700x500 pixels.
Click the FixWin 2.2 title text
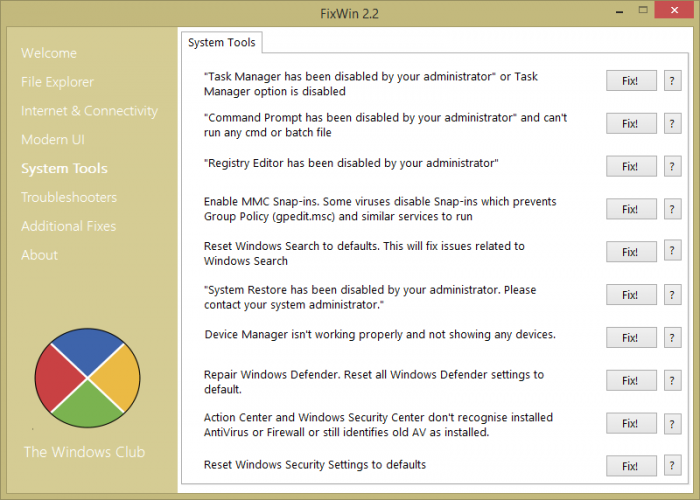pyautogui.click(x=350, y=14)
